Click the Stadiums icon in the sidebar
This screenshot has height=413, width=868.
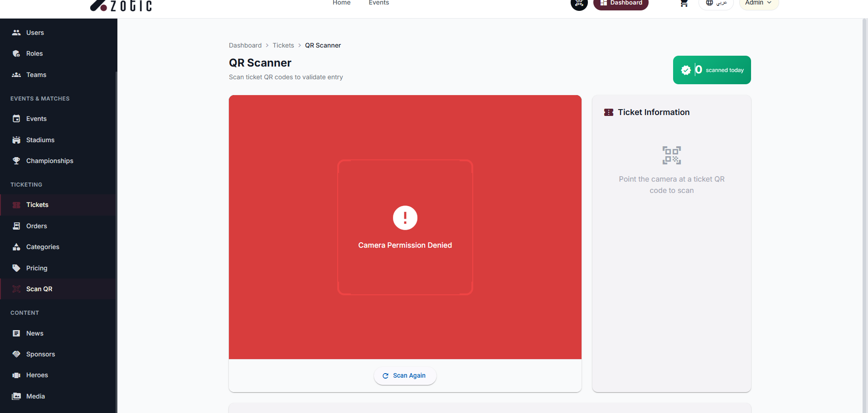pos(16,139)
